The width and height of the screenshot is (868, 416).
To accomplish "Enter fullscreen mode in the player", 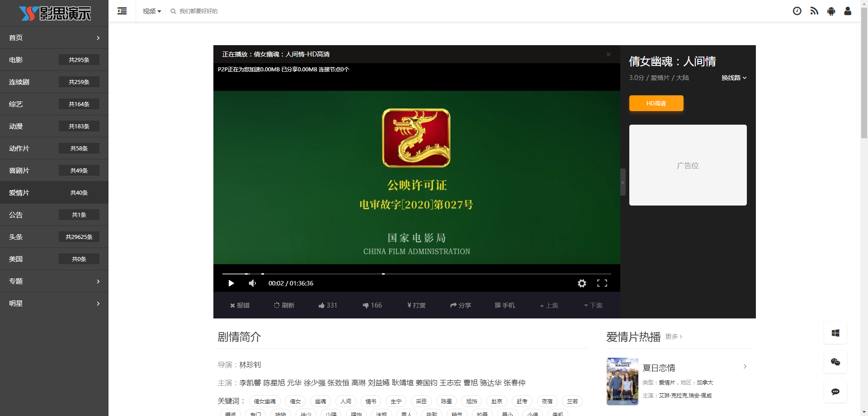I will tap(602, 283).
